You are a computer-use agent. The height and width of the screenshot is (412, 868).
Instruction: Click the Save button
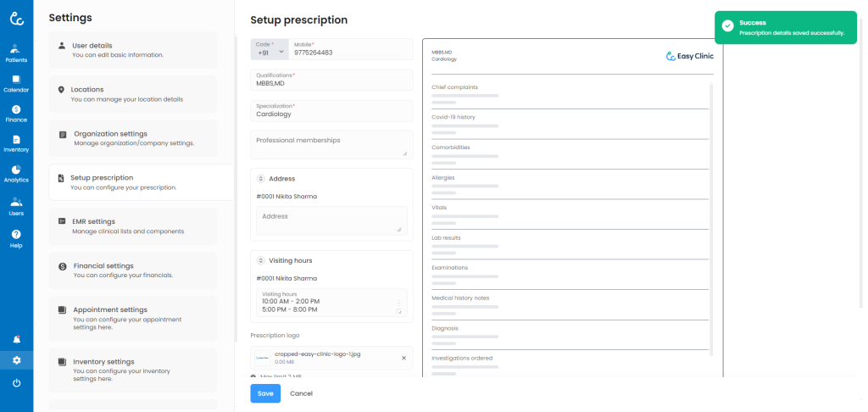265,393
